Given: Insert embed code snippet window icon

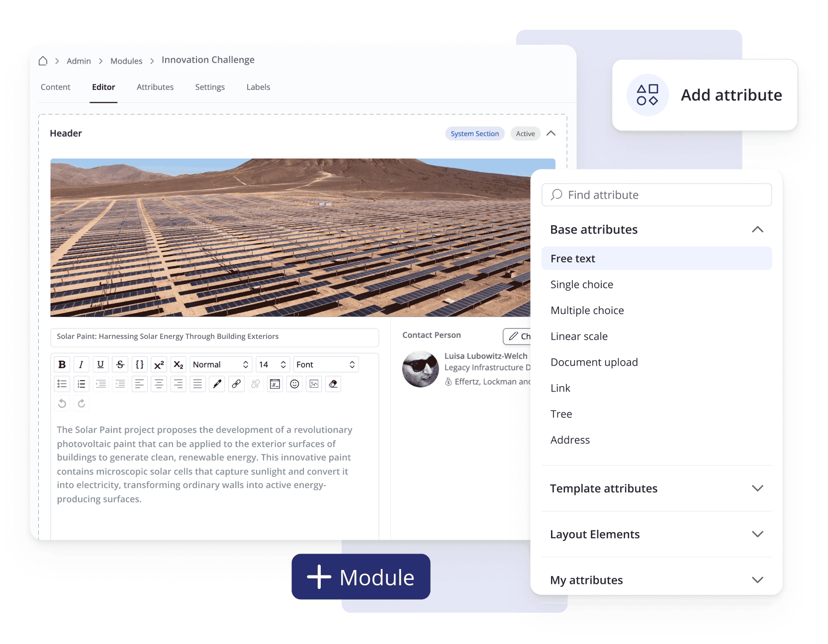Looking at the screenshot, I should (x=275, y=384).
